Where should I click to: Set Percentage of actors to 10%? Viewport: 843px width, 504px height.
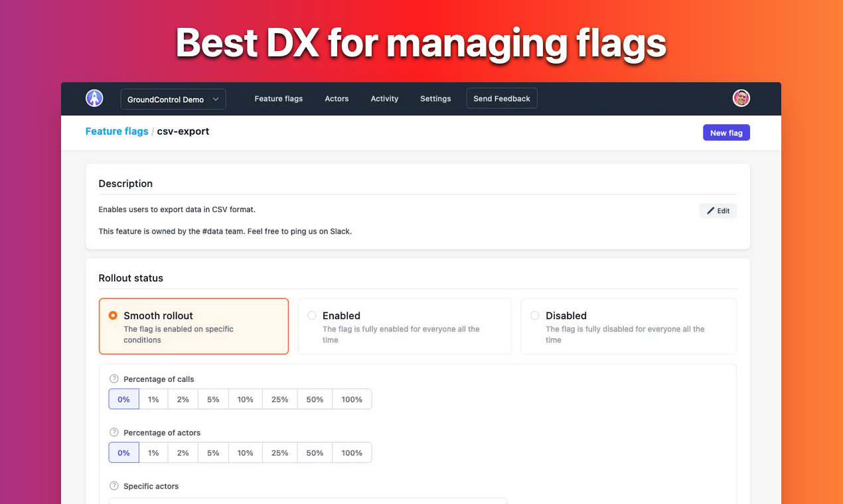pyautogui.click(x=246, y=453)
